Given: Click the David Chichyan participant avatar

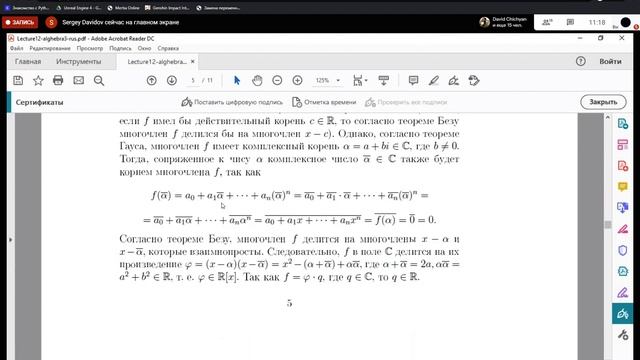Looking at the screenshot, I should (484, 22).
